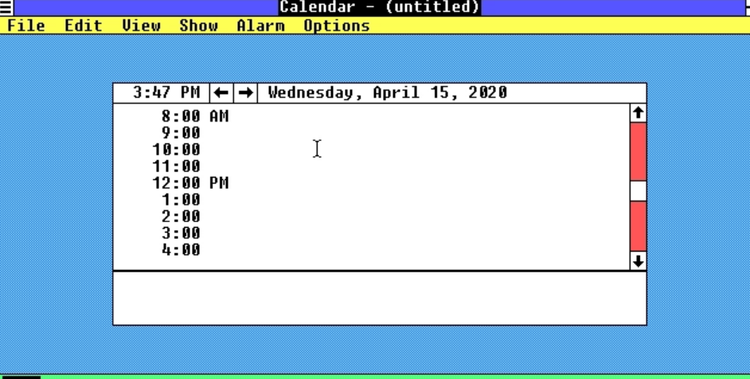Screen dimensions: 750x379
Task: Select the 1:00 appointment row
Action: coord(372,200)
